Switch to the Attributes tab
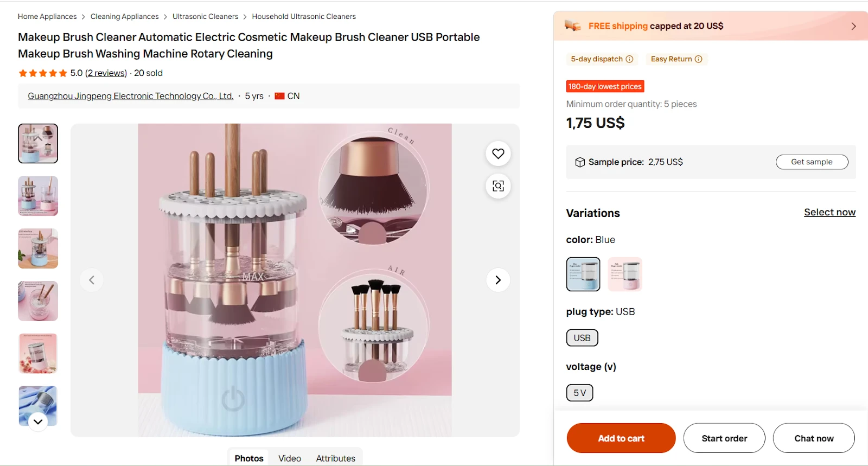 [335, 458]
